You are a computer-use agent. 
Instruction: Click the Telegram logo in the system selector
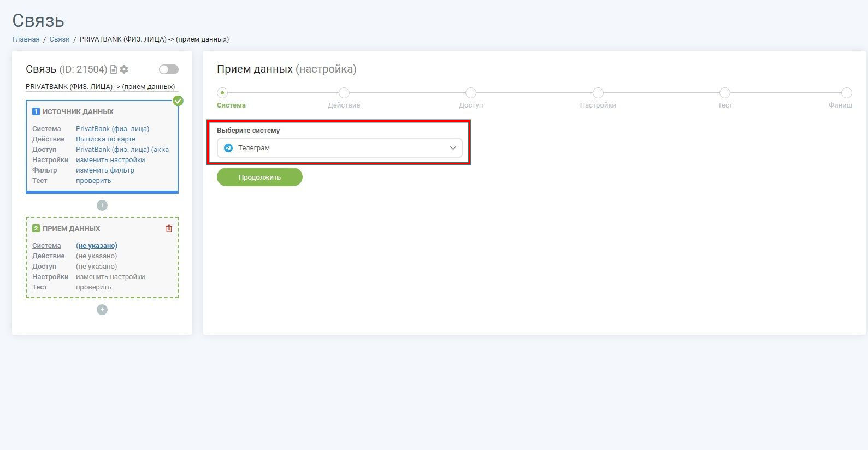point(228,148)
